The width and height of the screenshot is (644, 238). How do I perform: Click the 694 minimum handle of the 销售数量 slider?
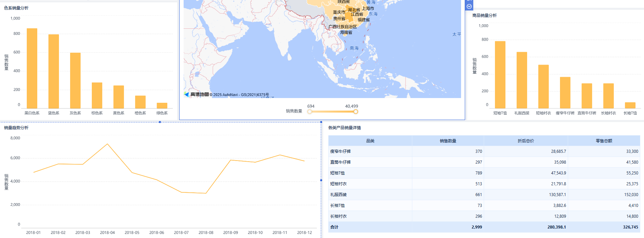click(310, 112)
